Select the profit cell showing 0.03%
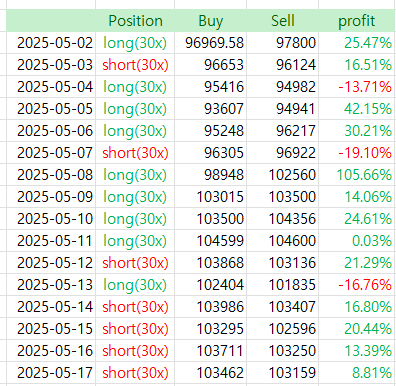This screenshot has width=396, height=386. (357, 241)
